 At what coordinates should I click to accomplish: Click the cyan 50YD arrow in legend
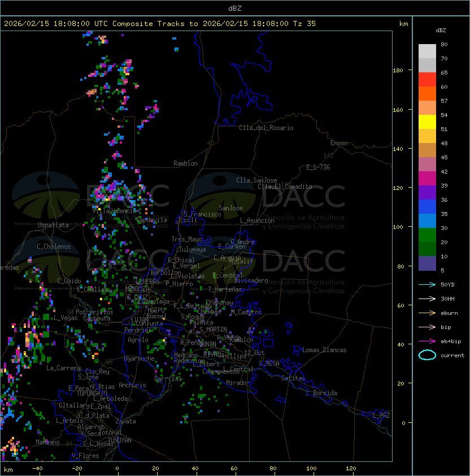tap(427, 285)
